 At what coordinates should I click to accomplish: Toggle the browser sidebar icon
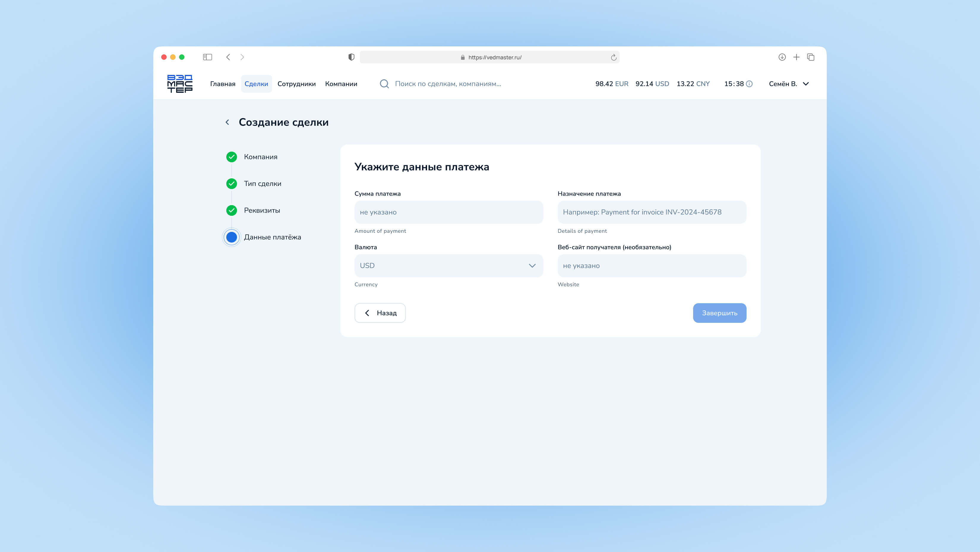pos(207,57)
